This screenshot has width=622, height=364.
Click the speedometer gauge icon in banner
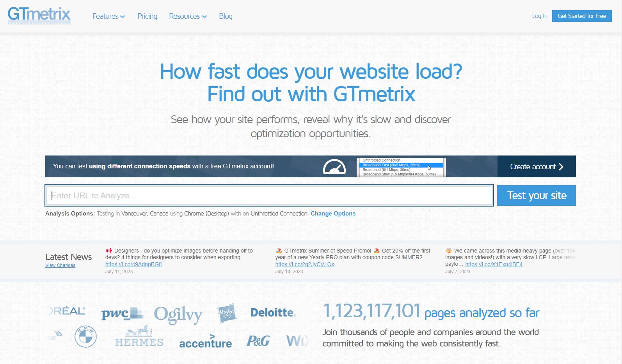click(x=334, y=166)
